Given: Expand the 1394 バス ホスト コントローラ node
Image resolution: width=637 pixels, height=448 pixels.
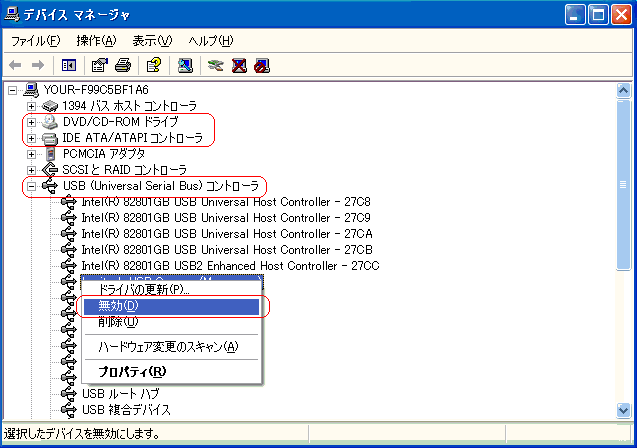Looking at the screenshot, I should tap(31, 106).
